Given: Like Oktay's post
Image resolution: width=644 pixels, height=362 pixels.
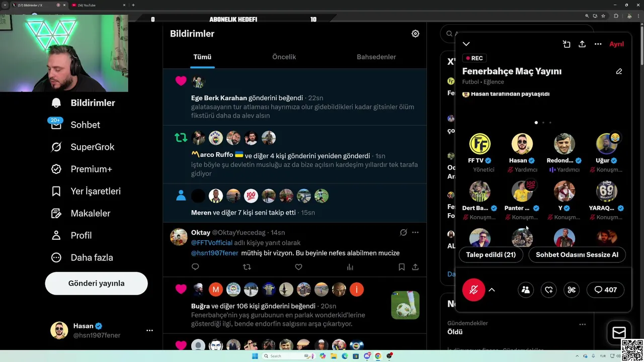Looking at the screenshot, I should pyautogui.click(x=298, y=267).
